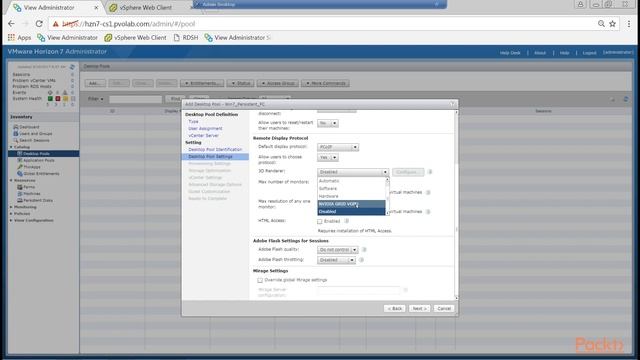Image resolution: width=640 pixels, height=360 pixels.
Task: Click the browser back arrow
Action: (x=11, y=24)
